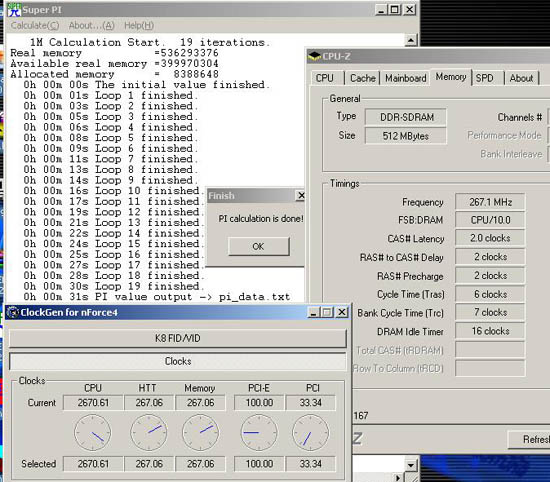
Task: Click the Clocks button in ClockGen
Action: [177, 361]
